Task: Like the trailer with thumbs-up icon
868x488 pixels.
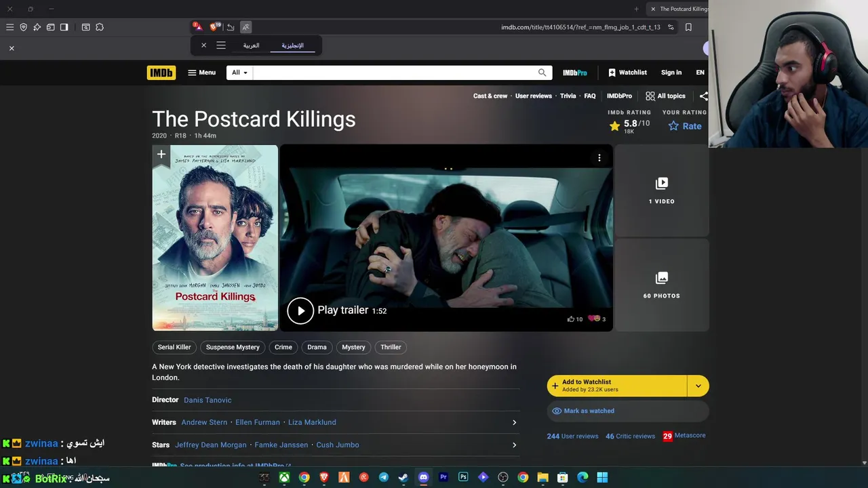Action: 574,319
